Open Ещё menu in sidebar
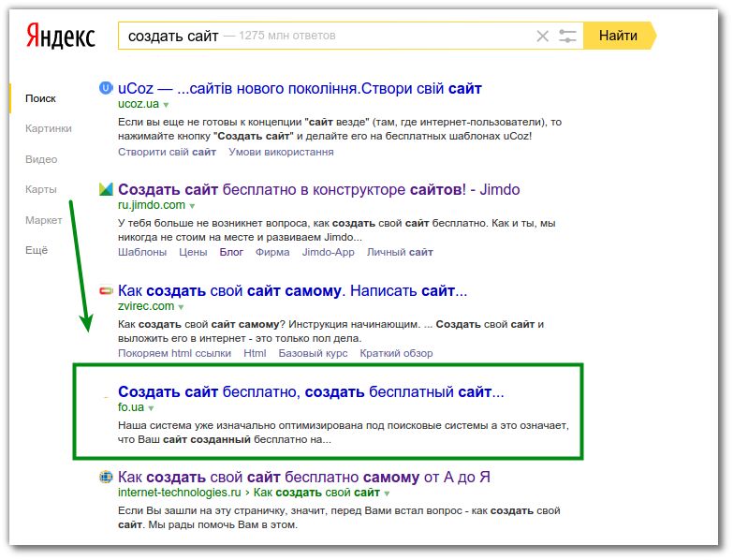The height and width of the screenshot is (560, 733). pos(37,250)
